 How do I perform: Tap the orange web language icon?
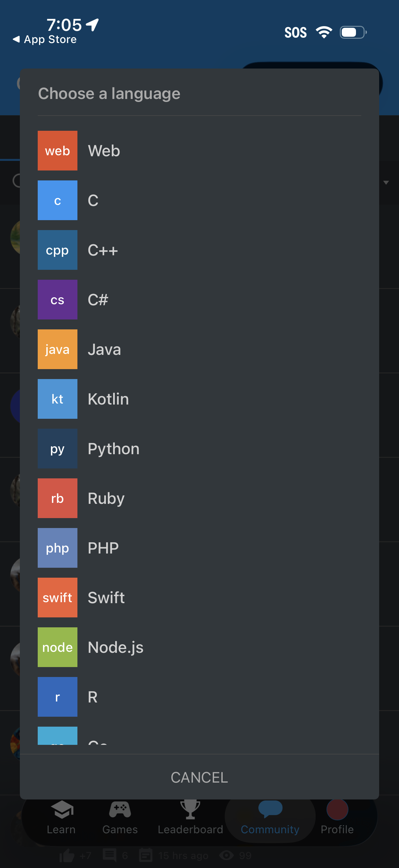pos(57,151)
